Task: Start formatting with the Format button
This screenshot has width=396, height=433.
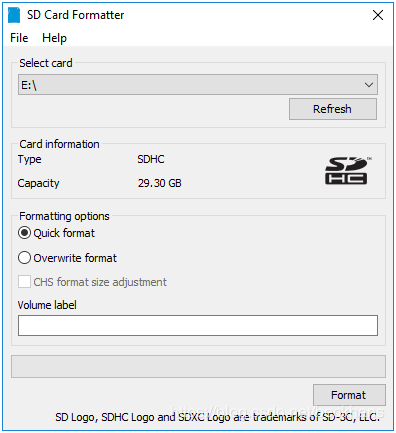Action: pyautogui.click(x=349, y=395)
